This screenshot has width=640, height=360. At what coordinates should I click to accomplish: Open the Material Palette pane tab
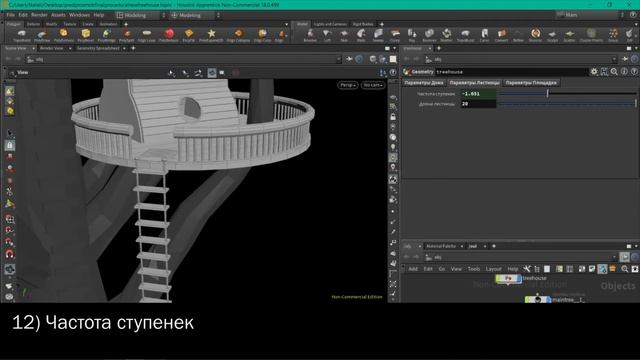point(441,246)
